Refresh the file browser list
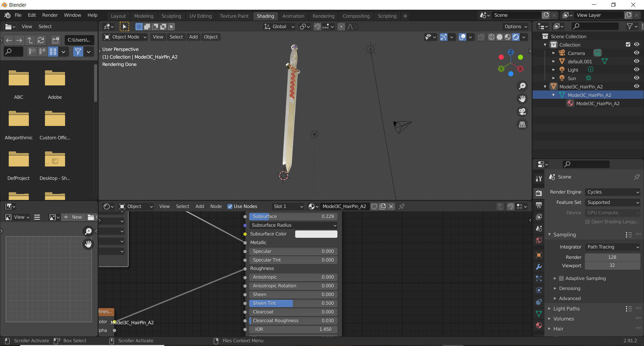644x346 pixels. coord(41,40)
